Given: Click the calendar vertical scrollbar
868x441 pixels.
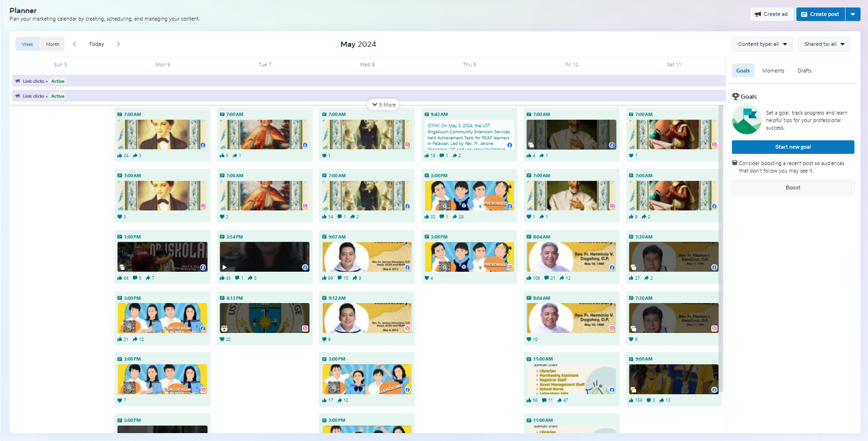Looking at the screenshot, I should tap(721, 248).
